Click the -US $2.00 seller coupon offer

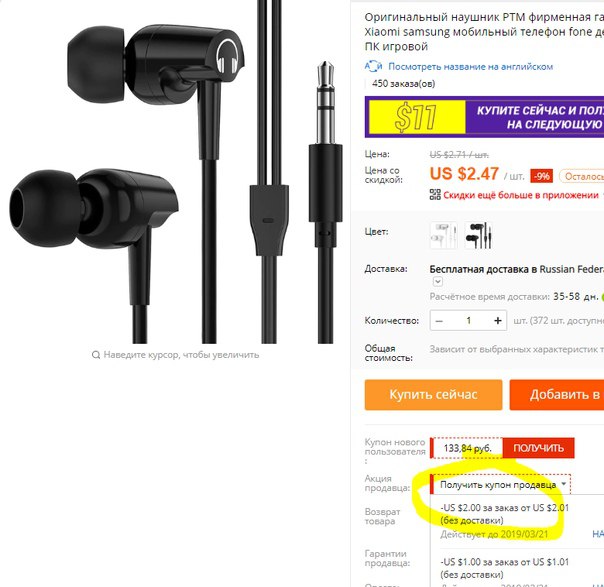coord(504,514)
